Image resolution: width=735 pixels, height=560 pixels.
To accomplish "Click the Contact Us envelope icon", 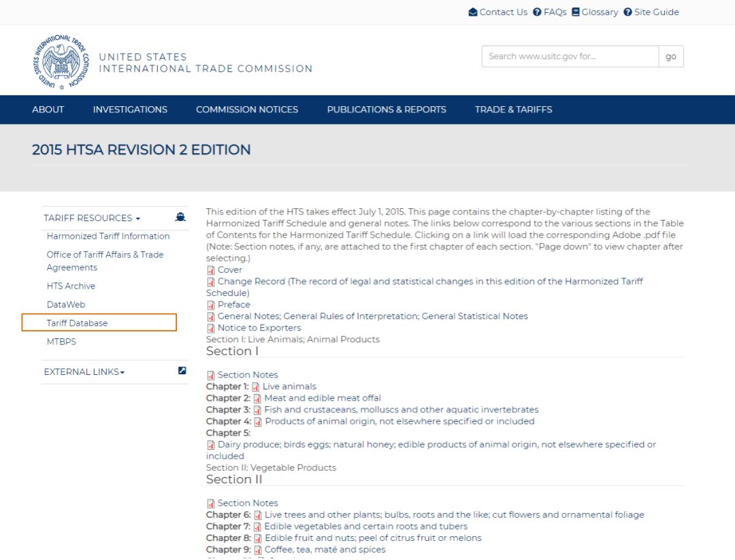I will pos(473,12).
